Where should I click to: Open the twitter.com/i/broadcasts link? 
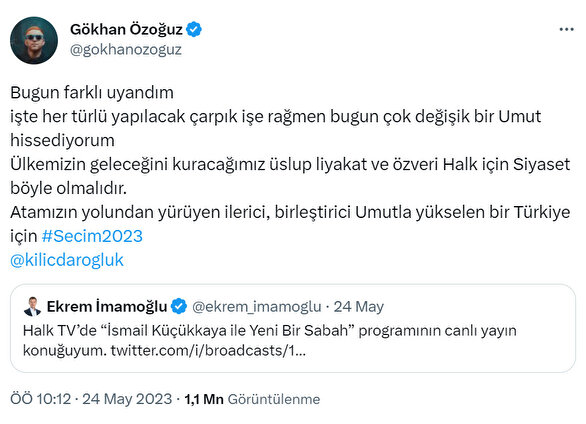(208, 351)
